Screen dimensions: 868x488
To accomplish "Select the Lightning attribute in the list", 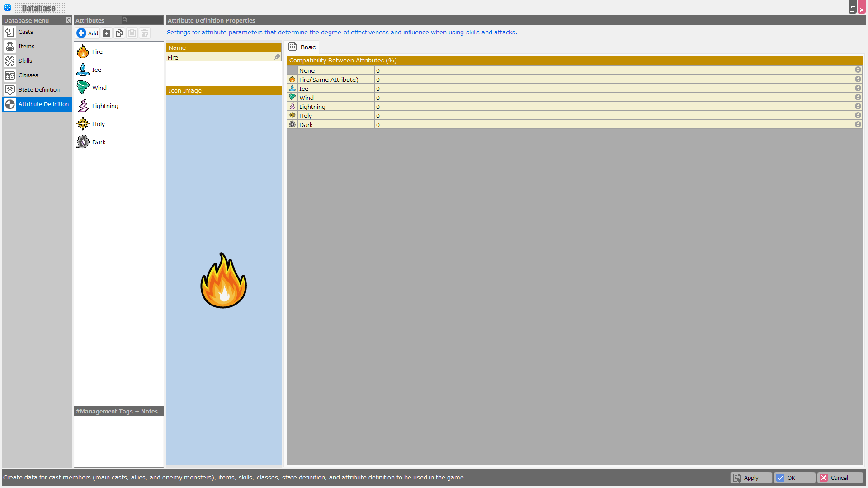I will (x=105, y=106).
